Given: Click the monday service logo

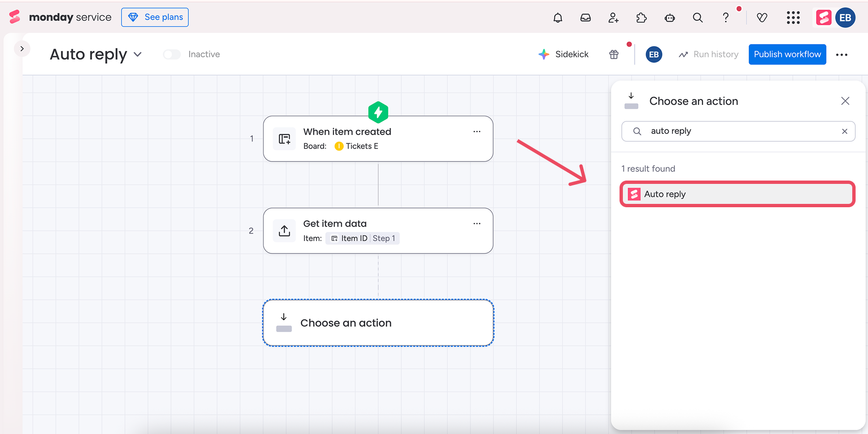Looking at the screenshot, I should pos(60,17).
